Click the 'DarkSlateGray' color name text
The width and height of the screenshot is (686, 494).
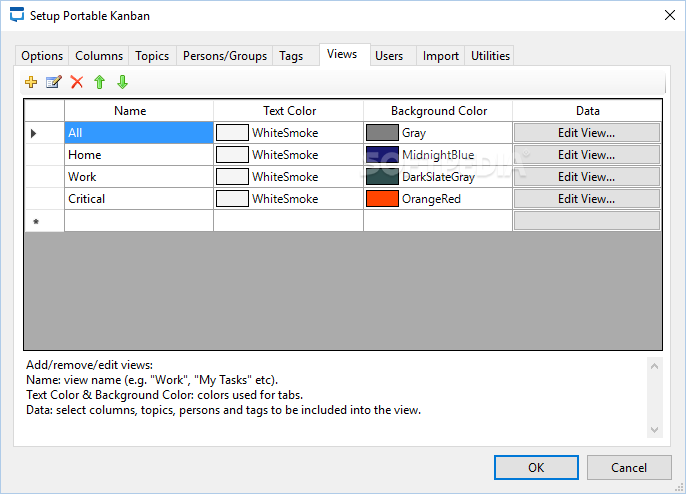click(x=438, y=177)
